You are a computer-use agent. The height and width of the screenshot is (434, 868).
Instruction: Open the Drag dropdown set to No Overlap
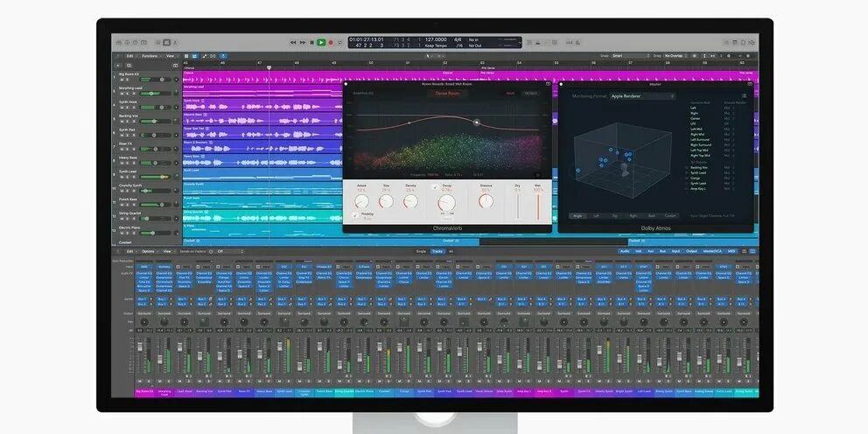point(675,55)
